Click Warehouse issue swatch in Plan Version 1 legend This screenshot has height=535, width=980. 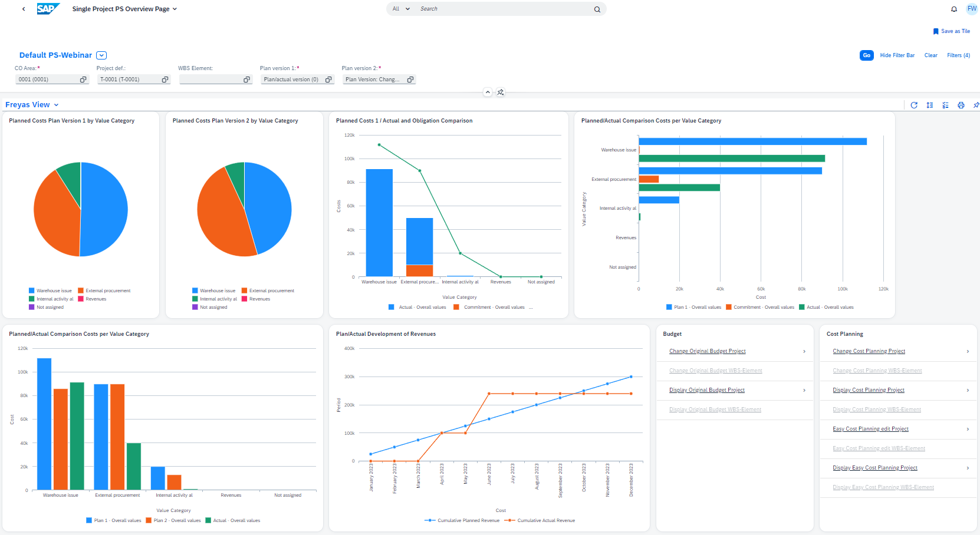click(x=31, y=290)
